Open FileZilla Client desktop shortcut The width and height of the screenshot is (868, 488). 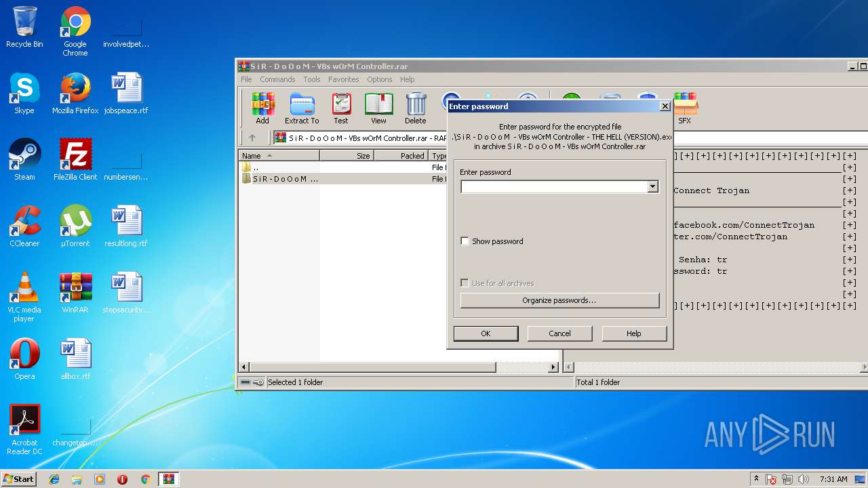(x=75, y=160)
